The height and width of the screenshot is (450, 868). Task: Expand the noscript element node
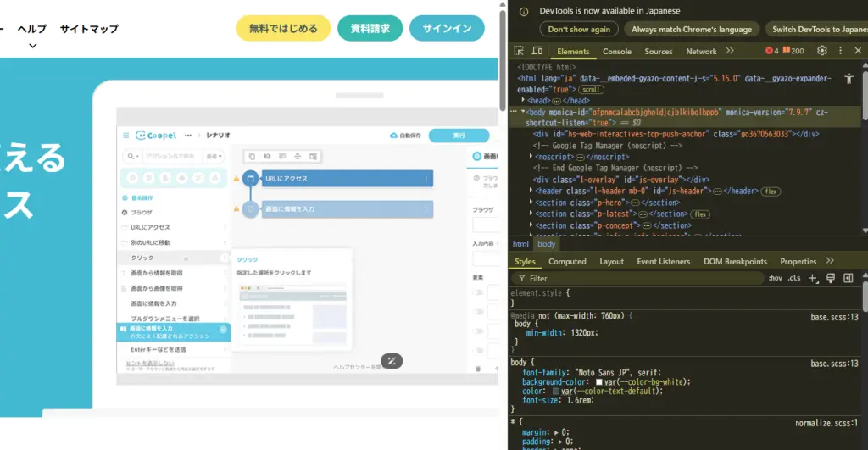(531, 157)
